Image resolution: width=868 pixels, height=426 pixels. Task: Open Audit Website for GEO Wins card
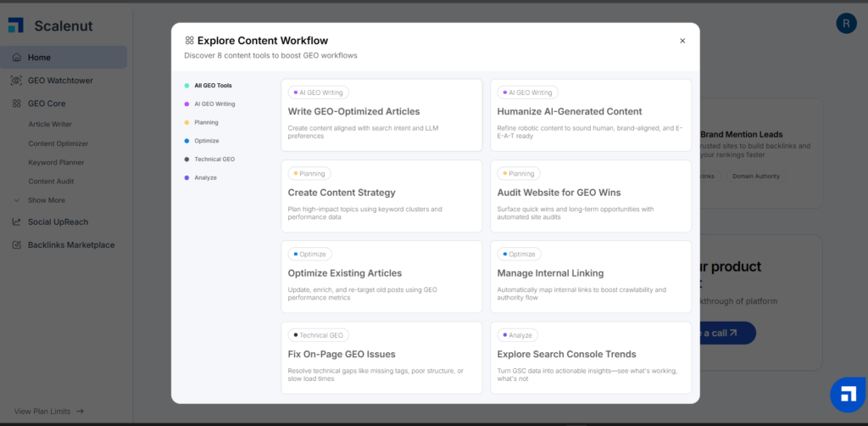click(x=591, y=196)
